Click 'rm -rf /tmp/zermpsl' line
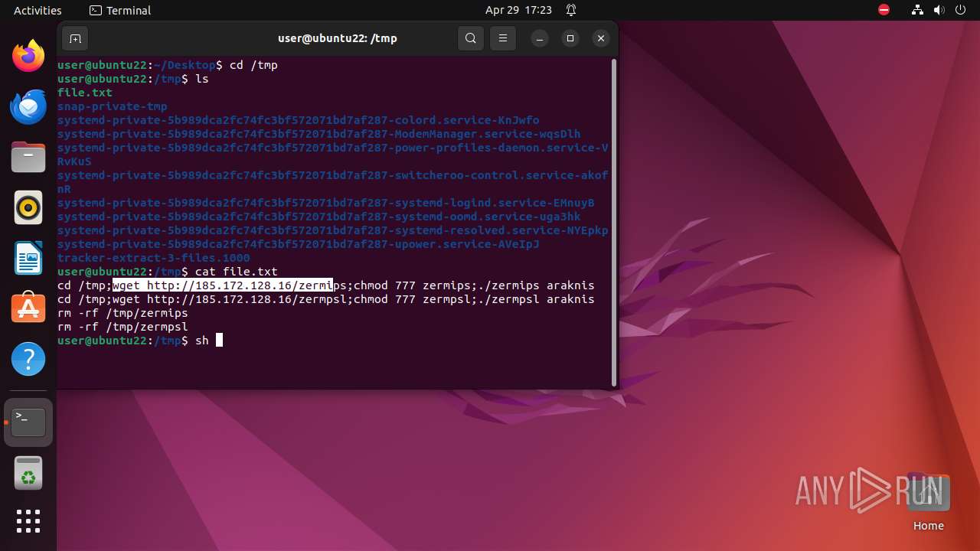 tap(123, 327)
